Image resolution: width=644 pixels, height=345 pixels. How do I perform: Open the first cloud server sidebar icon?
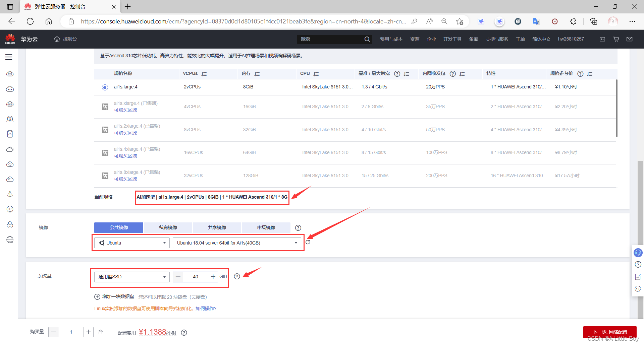point(10,74)
